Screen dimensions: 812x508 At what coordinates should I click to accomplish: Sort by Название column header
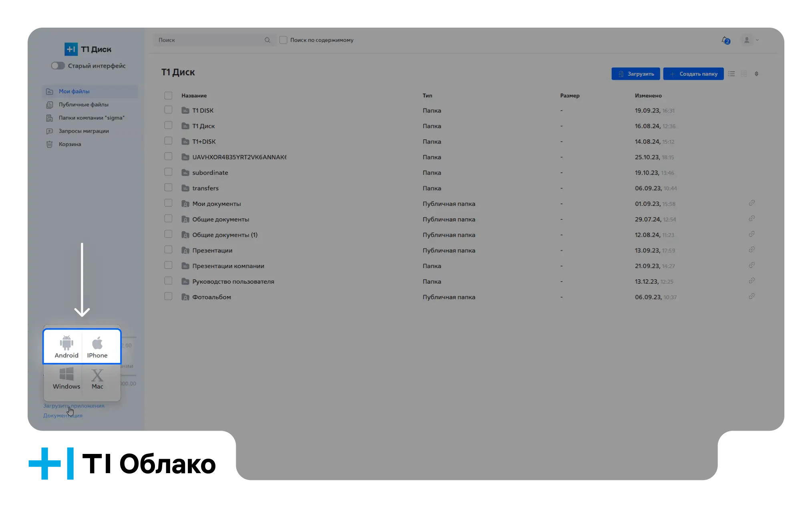(194, 96)
